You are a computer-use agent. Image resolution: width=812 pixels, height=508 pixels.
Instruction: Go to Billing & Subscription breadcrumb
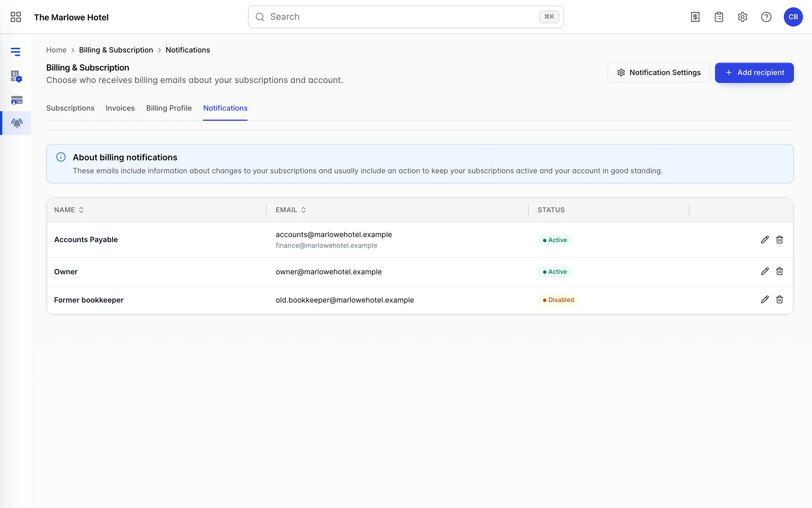point(116,50)
